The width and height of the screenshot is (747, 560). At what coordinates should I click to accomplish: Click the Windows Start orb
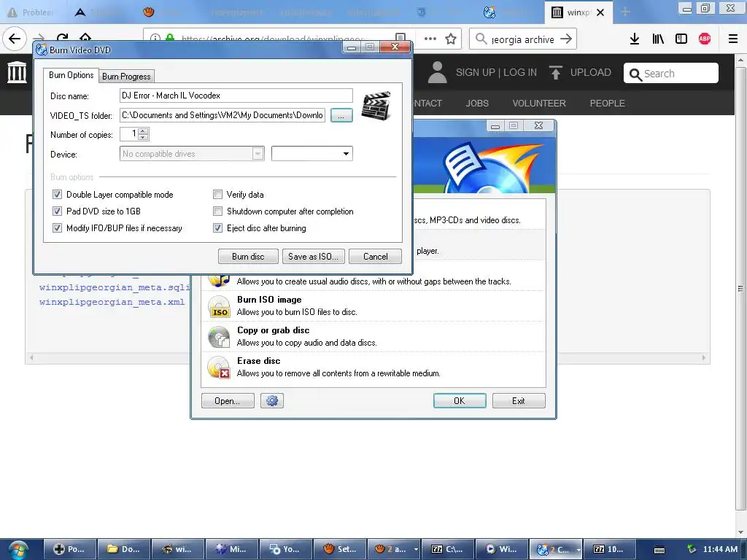[x=18, y=550]
